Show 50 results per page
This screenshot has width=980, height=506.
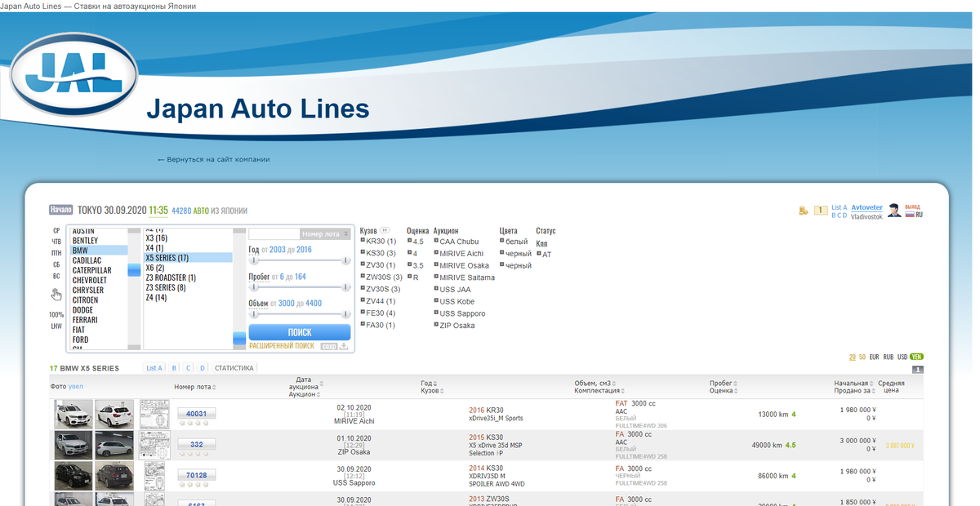click(x=862, y=357)
